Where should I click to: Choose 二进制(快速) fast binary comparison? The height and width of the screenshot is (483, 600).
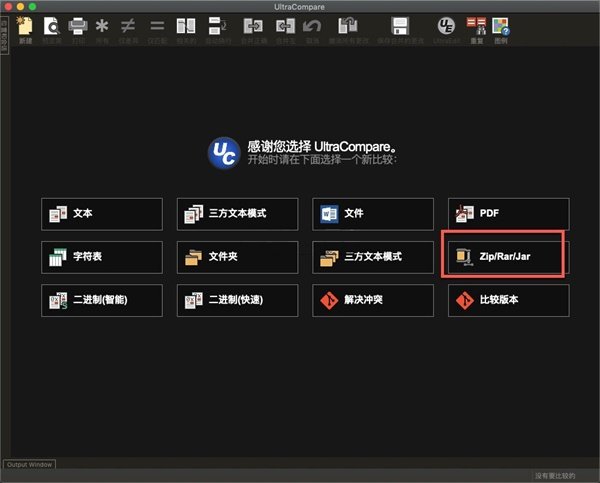[237, 300]
